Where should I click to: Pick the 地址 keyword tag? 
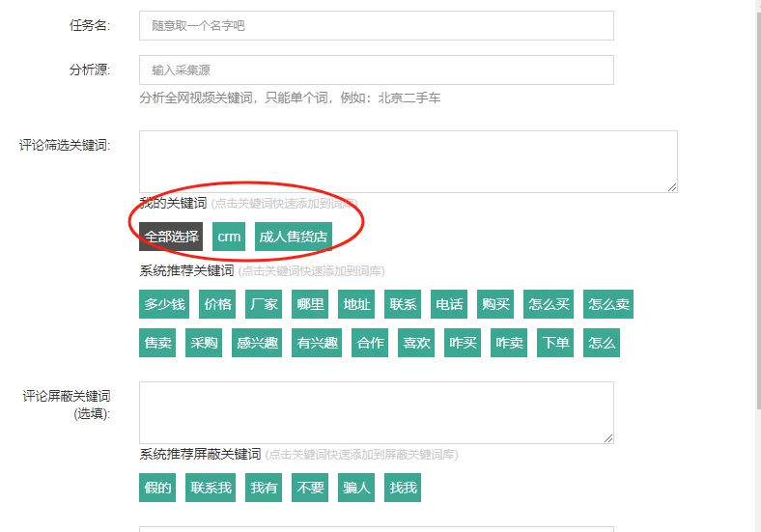[x=356, y=304]
